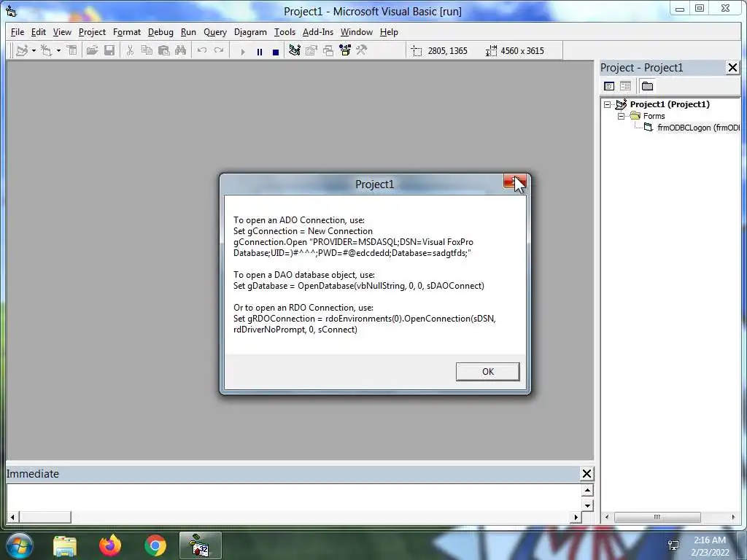The image size is (747, 560).
Task: Click the Add Form toolbar icon
Action: pyautogui.click(x=47, y=50)
